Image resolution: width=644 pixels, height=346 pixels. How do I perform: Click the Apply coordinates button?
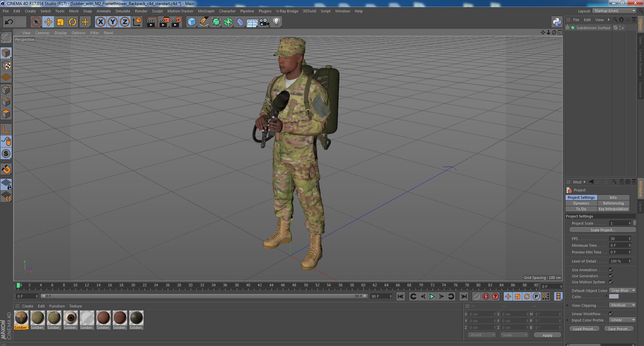click(x=547, y=335)
